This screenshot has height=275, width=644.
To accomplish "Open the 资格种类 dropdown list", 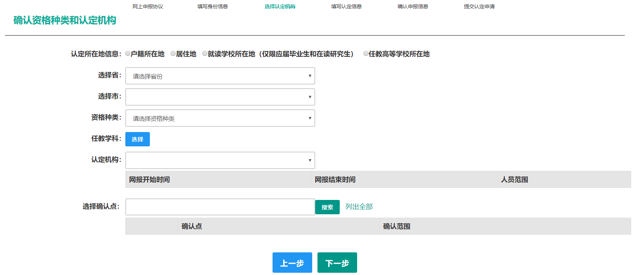I will tap(220, 118).
